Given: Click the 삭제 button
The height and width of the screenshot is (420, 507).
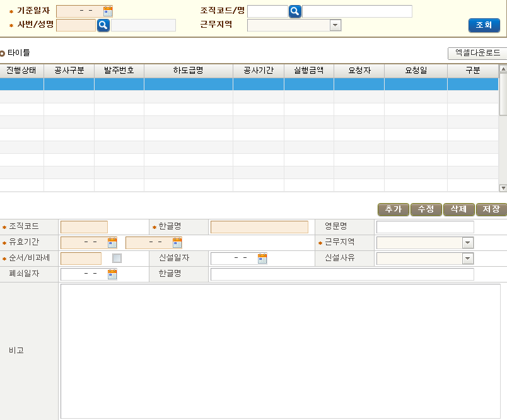Looking at the screenshot, I should point(459,209).
